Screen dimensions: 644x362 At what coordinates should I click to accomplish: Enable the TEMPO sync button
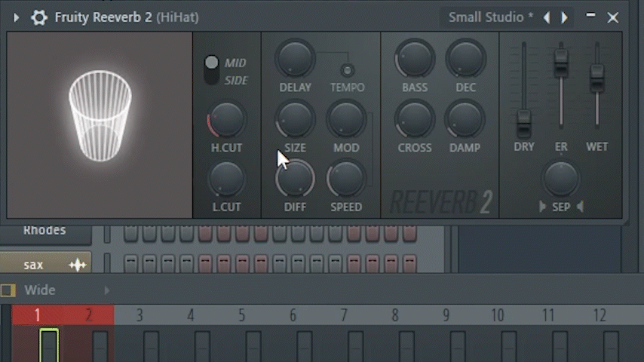pos(347,70)
